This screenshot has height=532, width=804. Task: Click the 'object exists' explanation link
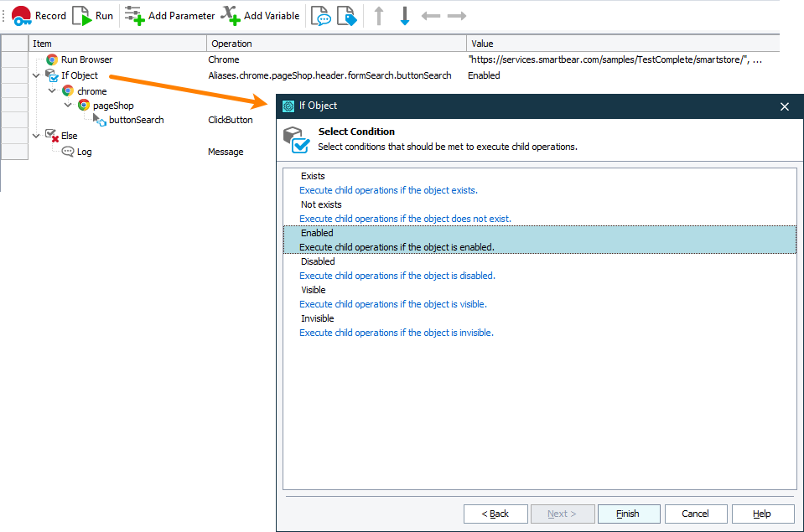click(388, 190)
